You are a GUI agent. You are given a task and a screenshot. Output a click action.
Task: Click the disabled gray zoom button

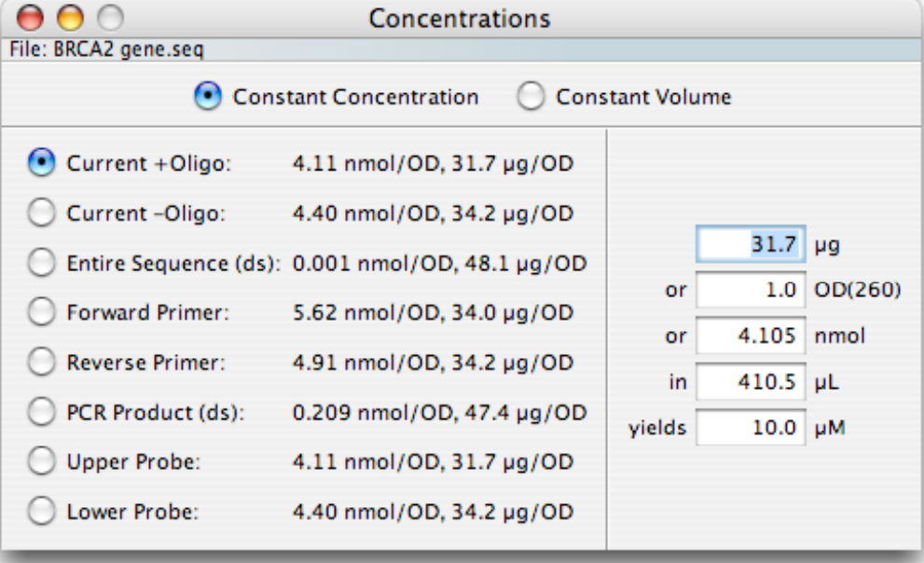tap(110, 18)
